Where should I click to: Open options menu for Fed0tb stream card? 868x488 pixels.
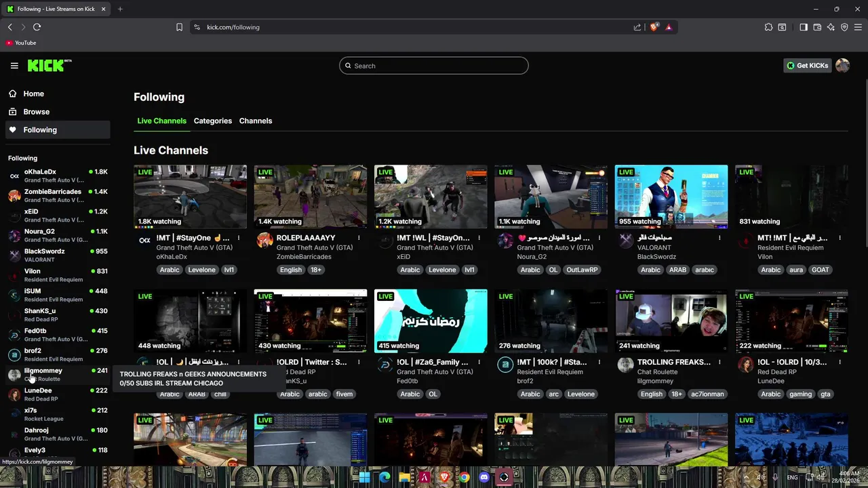(x=479, y=362)
